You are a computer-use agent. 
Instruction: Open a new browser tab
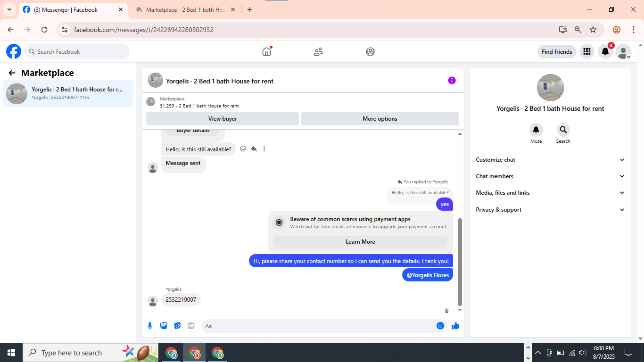[x=250, y=9]
